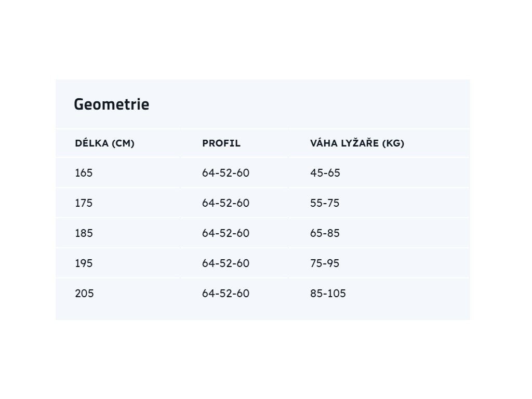Click the VÁHA LYŽAŘE (KG) column header
Viewport: 532px width, 399px height.
tap(357, 143)
